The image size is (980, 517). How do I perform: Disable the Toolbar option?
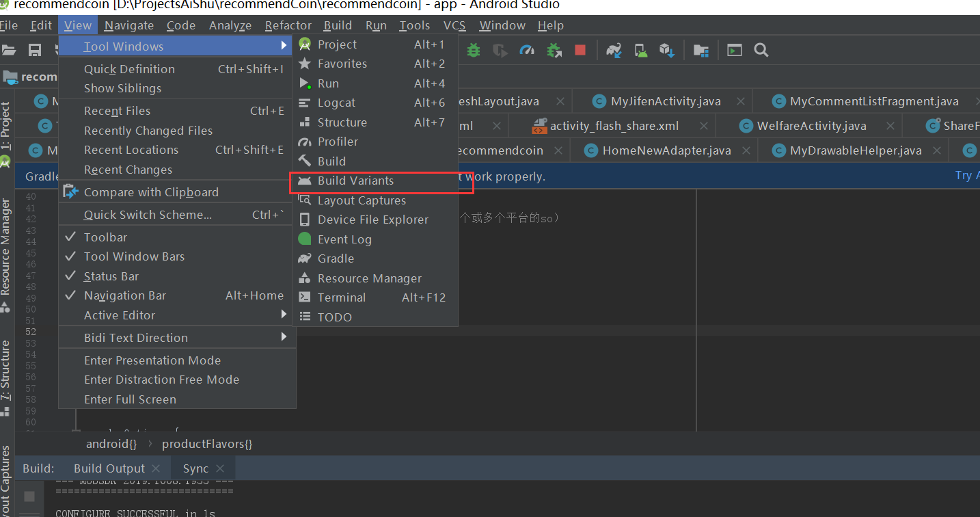coord(105,237)
